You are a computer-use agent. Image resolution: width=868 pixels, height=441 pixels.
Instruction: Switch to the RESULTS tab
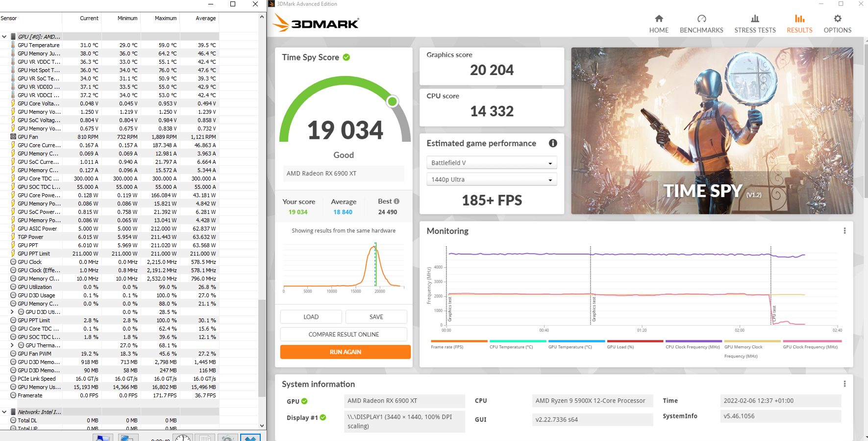(799, 24)
